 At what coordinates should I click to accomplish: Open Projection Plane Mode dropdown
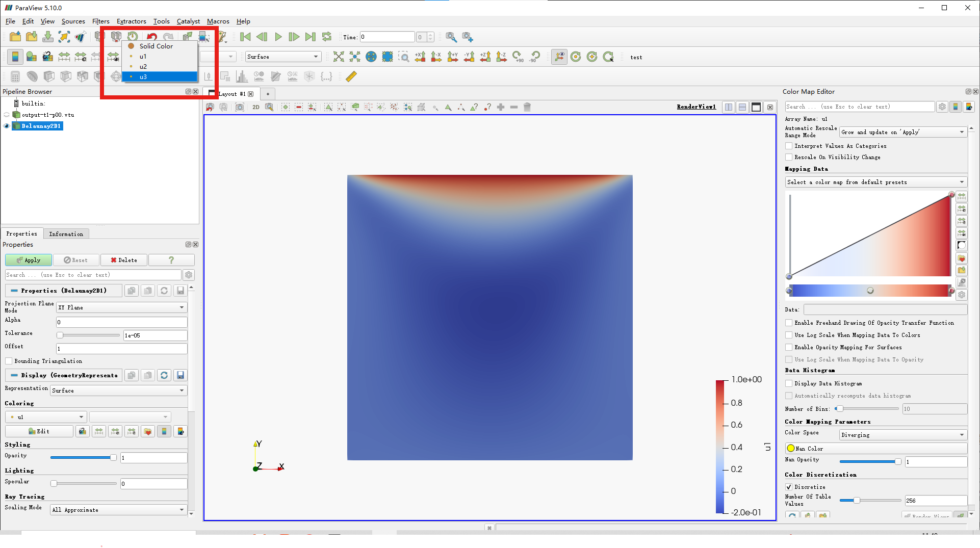[x=121, y=307]
